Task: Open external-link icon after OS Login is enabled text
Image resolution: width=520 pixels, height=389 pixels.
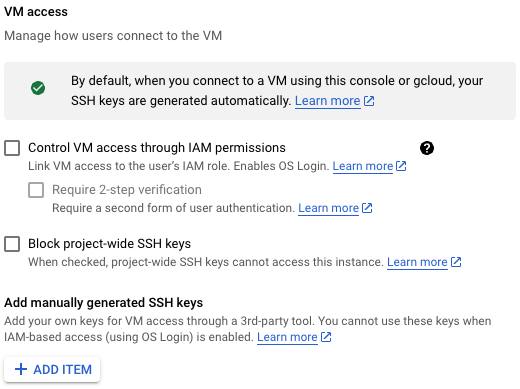Action: (326, 337)
